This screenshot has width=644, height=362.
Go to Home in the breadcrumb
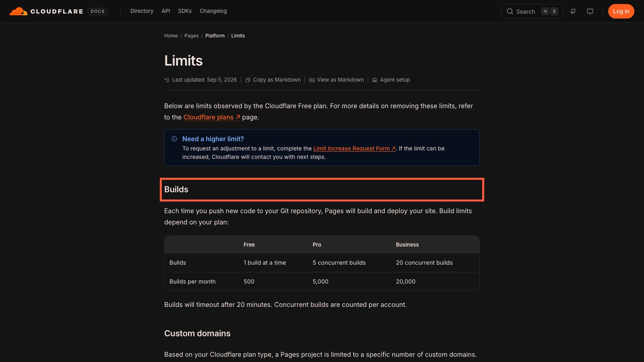coord(171,36)
